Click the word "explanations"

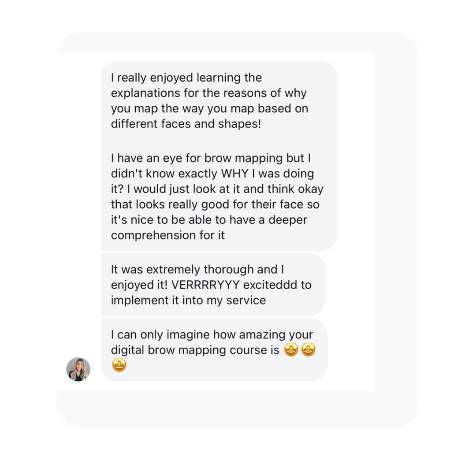(145, 93)
